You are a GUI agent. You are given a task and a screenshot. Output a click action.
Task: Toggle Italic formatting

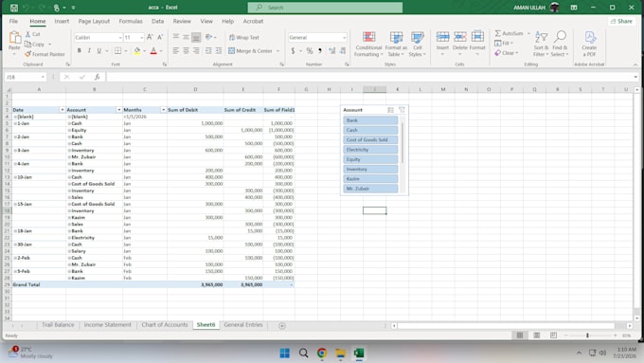[89, 50]
